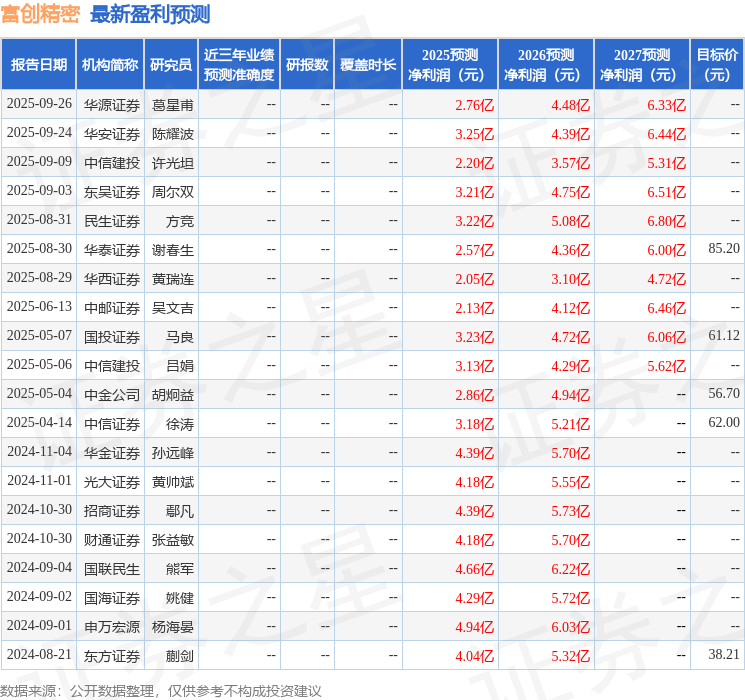Select the 2025预测净利润 column header

coord(449,65)
